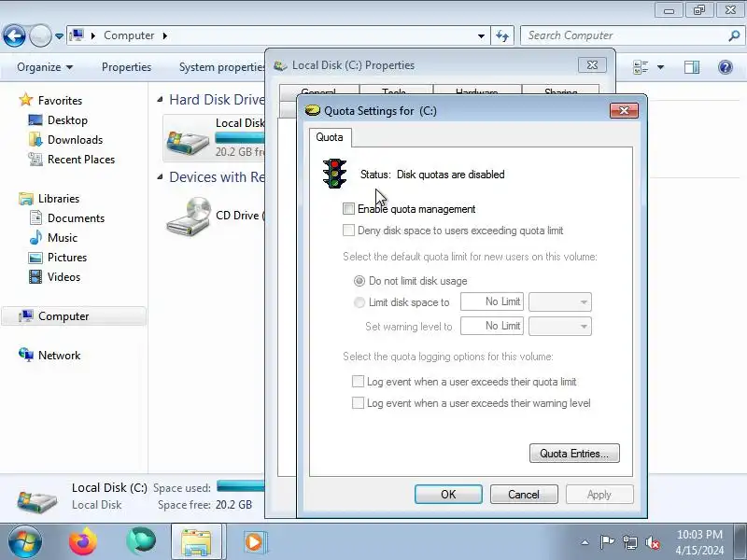Open the teal globe app on taskbar
Image resolution: width=747 pixels, height=560 pixels.
(141, 542)
